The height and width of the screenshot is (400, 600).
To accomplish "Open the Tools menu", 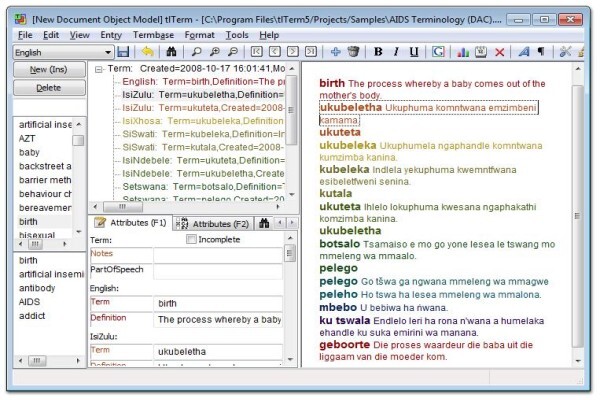I will (x=237, y=35).
